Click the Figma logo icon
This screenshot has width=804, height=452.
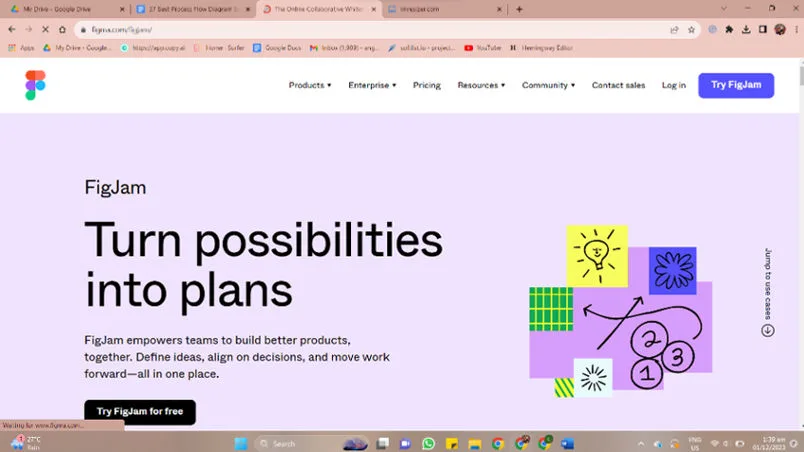coord(35,85)
